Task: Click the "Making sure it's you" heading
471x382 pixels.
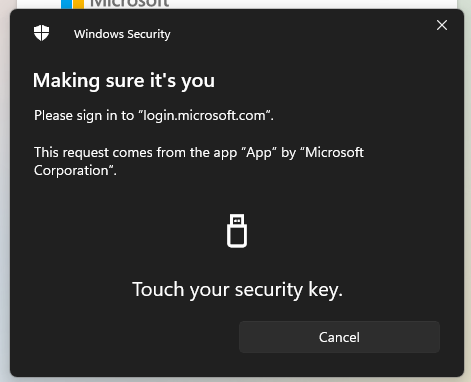Action: click(124, 81)
